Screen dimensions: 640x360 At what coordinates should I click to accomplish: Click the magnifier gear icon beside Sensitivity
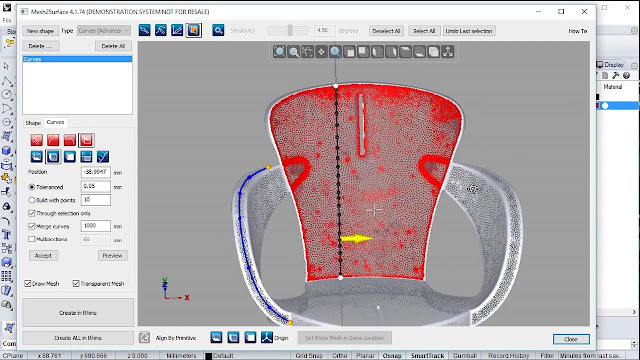tap(218, 30)
